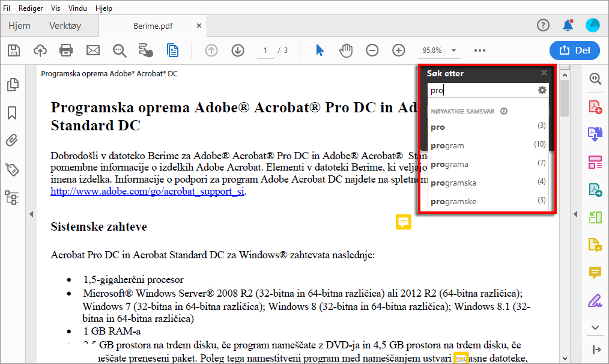Screen dimensions: 609x364
Task: Zoom in with the plus circle
Action: click(x=398, y=50)
